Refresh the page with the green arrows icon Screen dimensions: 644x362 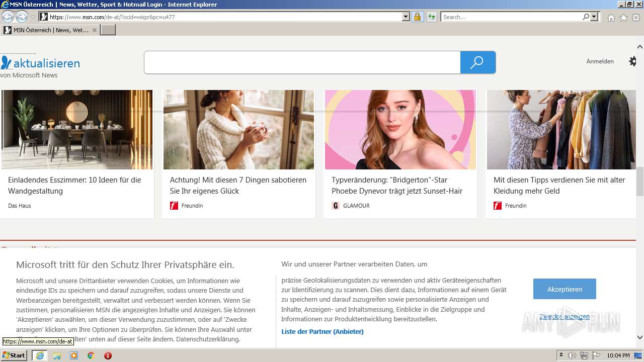coord(431,17)
